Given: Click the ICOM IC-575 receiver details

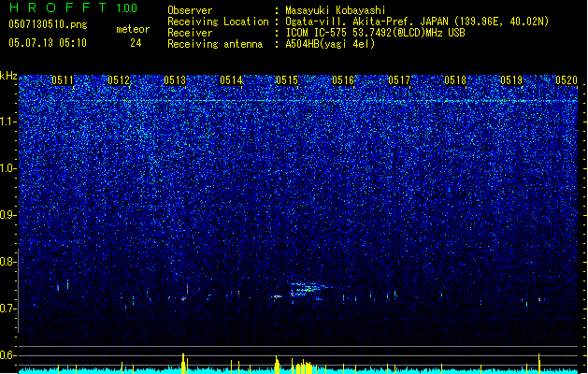Looking at the screenshot, I should point(375,33).
